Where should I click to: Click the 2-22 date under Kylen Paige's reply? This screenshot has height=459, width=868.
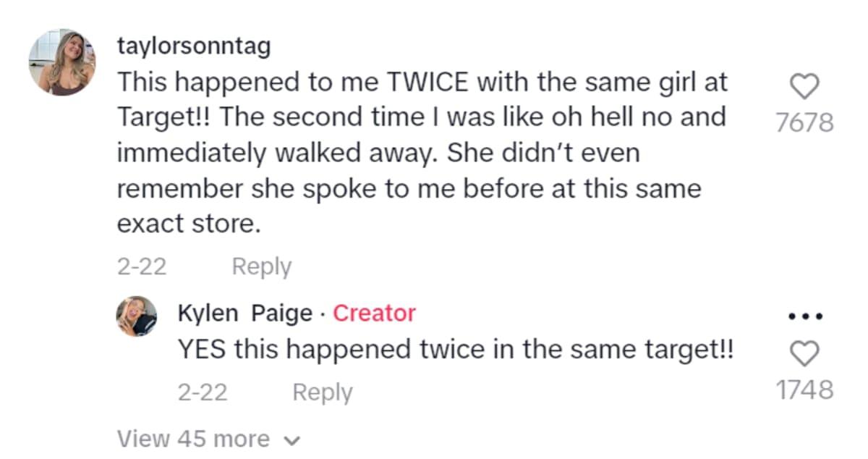pos(203,392)
